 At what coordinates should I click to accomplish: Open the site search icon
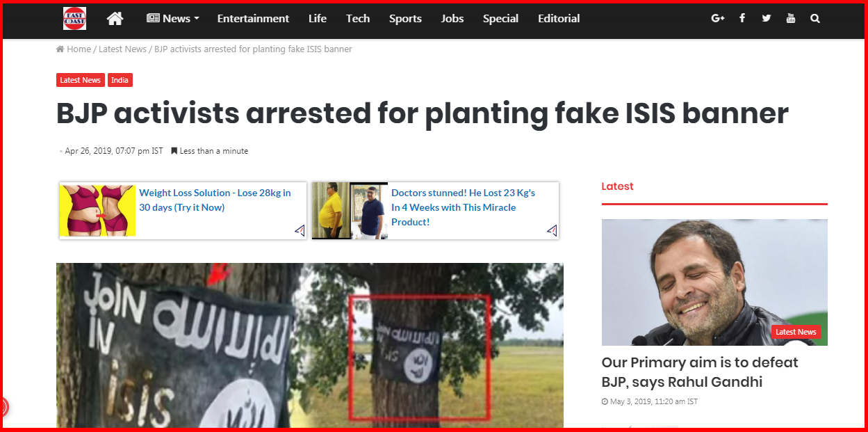[x=815, y=19]
